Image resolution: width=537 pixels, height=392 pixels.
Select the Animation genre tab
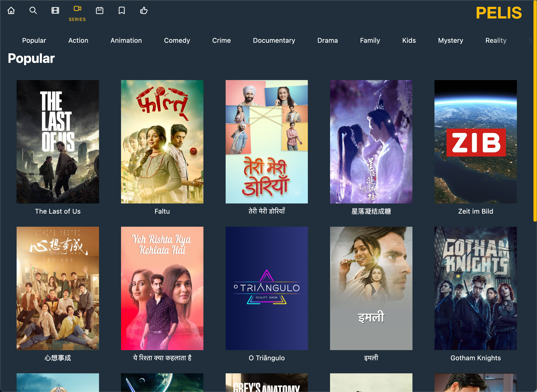tap(126, 40)
